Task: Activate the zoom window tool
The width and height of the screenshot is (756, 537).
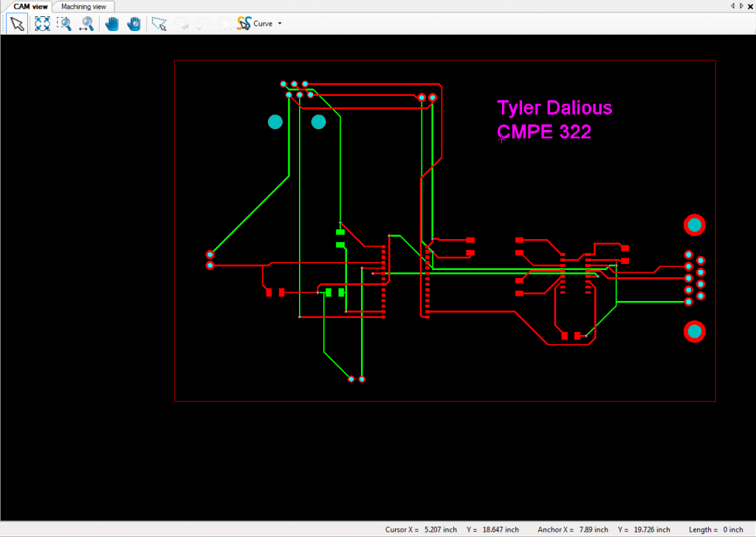Action: [64, 23]
